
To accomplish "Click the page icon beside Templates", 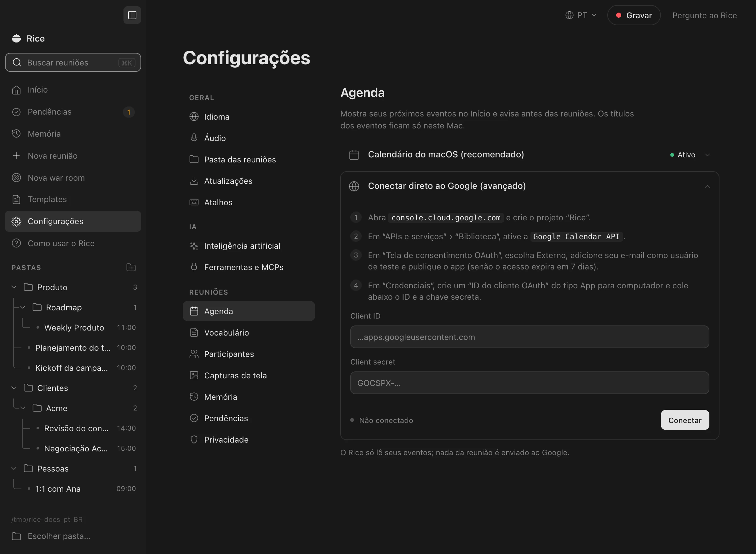I will (x=16, y=199).
